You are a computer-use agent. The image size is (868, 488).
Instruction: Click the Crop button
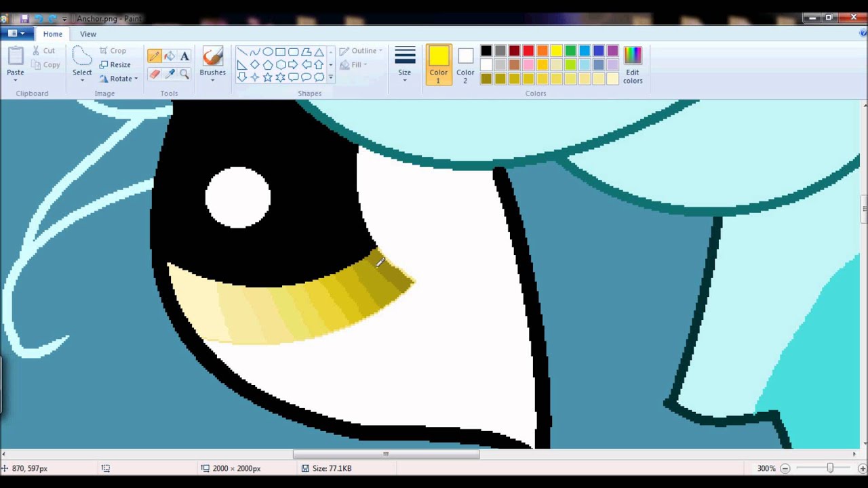tap(113, 51)
